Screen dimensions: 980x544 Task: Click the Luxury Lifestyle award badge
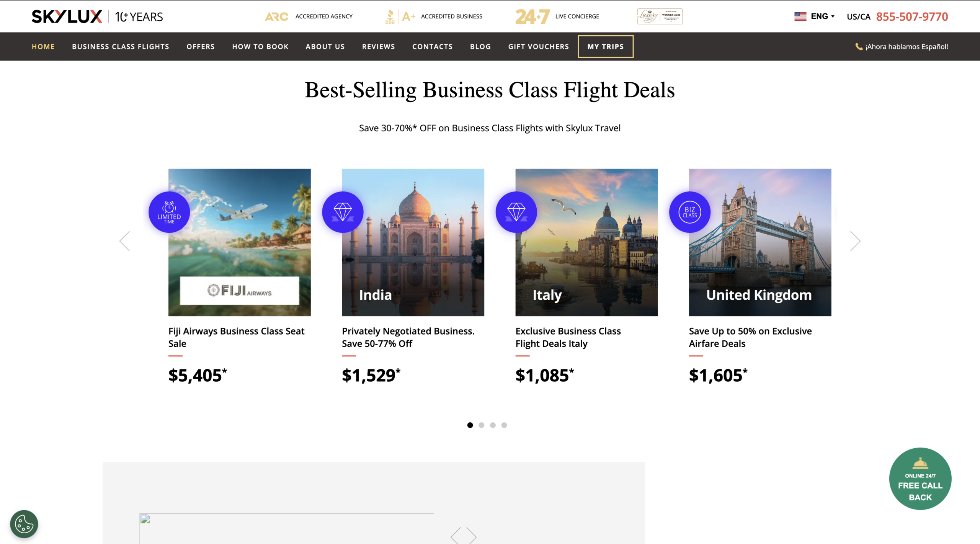pyautogui.click(x=660, y=16)
